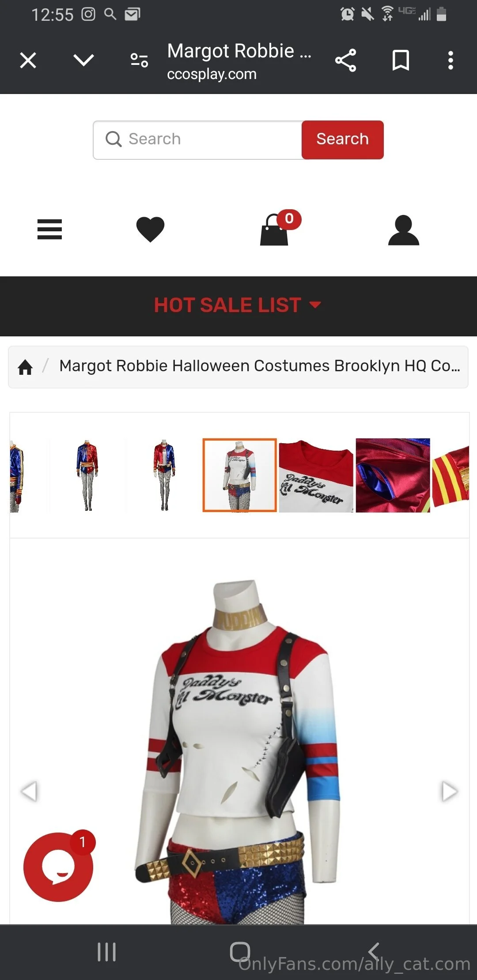This screenshot has height=980, width=477.
Task: Show the next product image arrow
Action: click(450, 791)
